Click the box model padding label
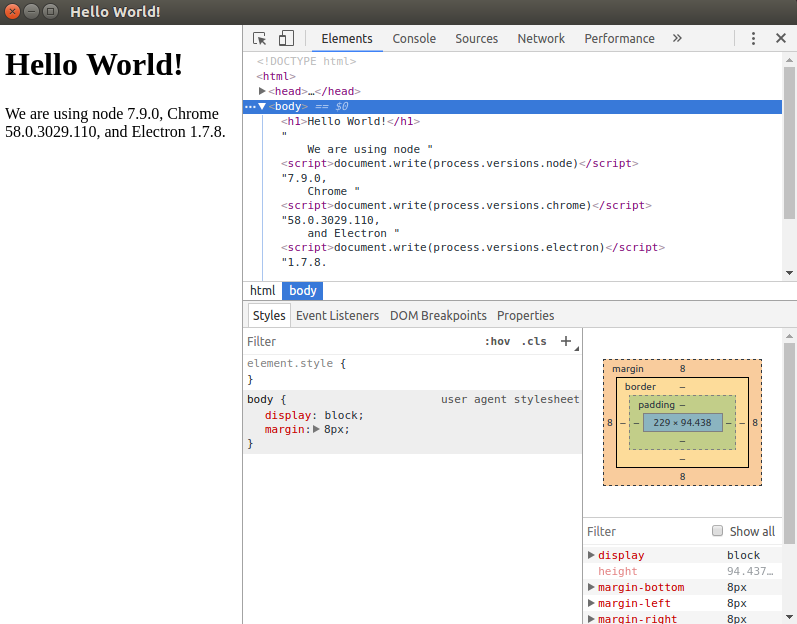This screenshot has width=797, height=624. 656,404
